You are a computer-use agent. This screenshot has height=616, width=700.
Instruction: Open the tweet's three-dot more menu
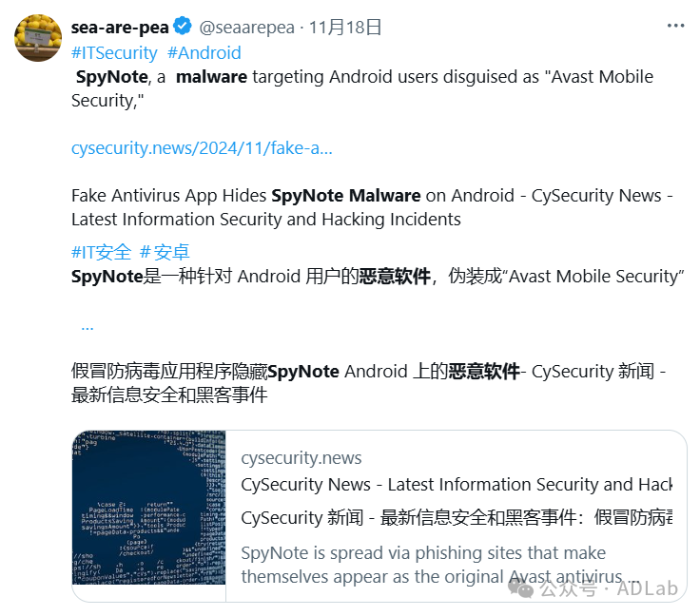click(674, 26)
